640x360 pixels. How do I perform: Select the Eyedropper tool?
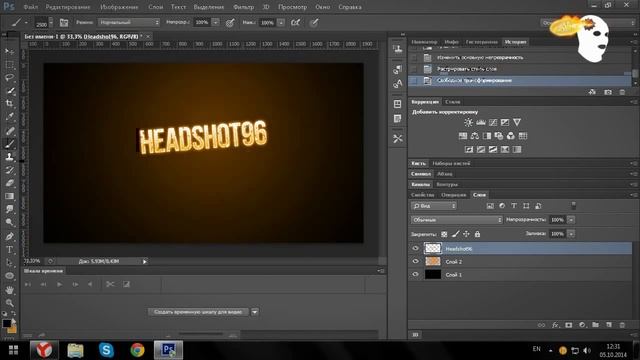[9, 117]
